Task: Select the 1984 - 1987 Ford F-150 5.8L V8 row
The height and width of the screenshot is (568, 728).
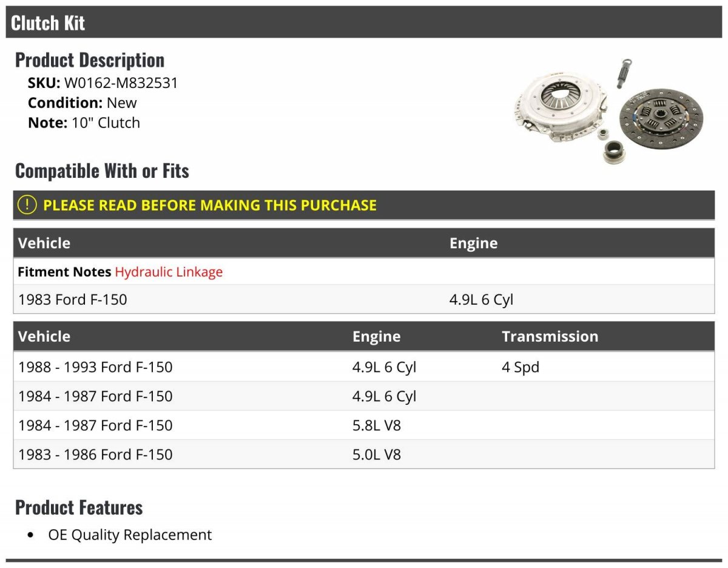Action: click(364, 425)
